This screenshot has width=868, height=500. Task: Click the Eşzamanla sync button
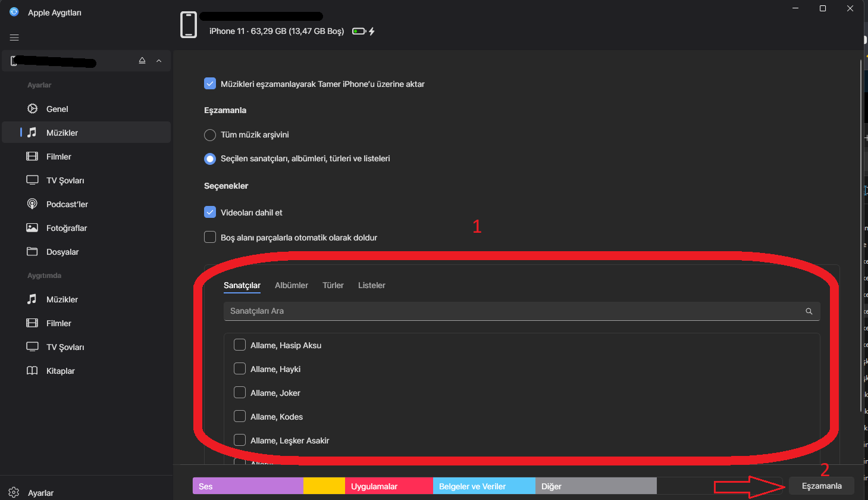click(x=822, y=486)
